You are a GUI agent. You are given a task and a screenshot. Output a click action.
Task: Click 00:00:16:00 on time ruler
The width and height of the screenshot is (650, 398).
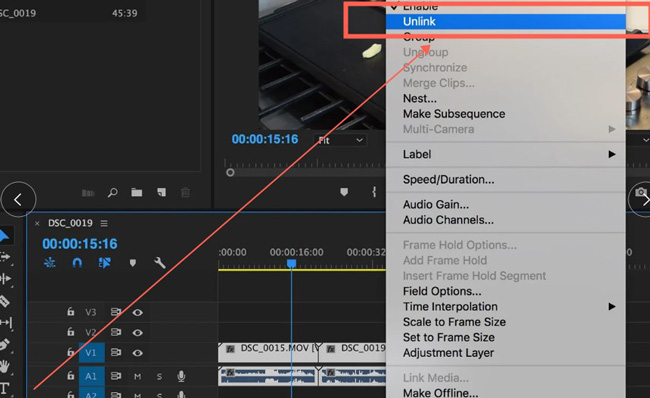[x=296, y=252]
